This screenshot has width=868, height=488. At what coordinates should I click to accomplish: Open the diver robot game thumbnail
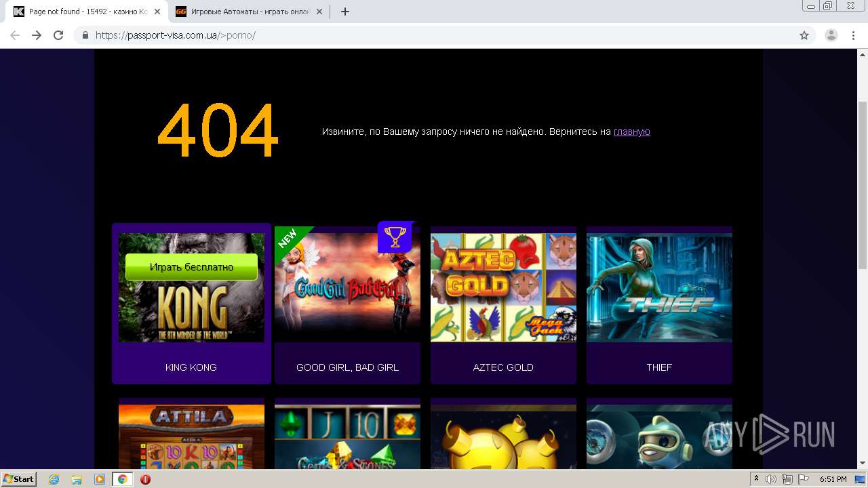pyautogui.click(x=659, y=436)
